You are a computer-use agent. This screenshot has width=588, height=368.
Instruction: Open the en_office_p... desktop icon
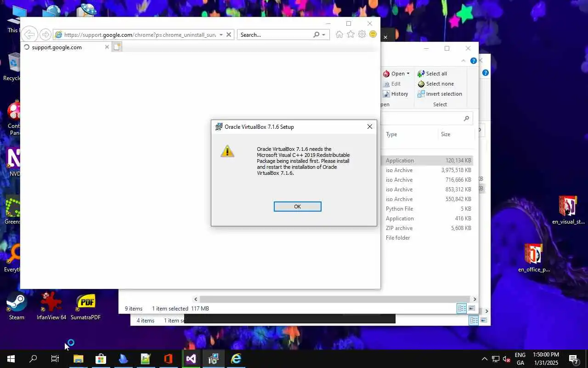(534, 258)
